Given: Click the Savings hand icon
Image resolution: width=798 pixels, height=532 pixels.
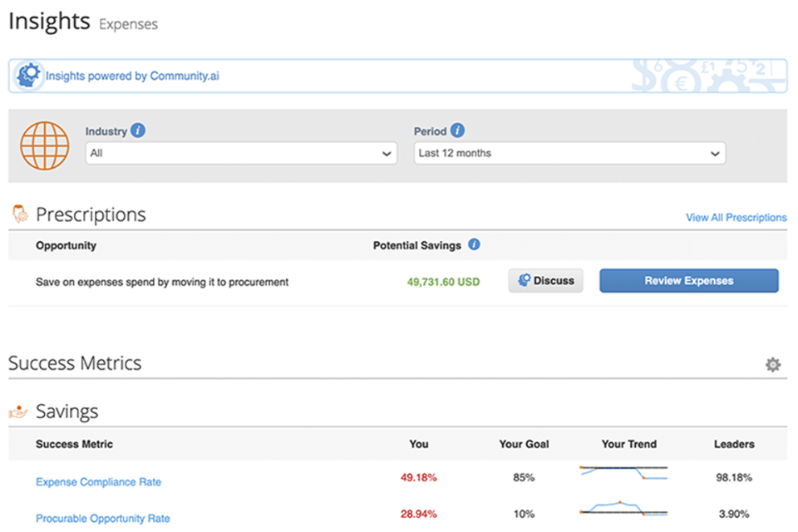Looking at the screenshot, I should coord(18,411).
